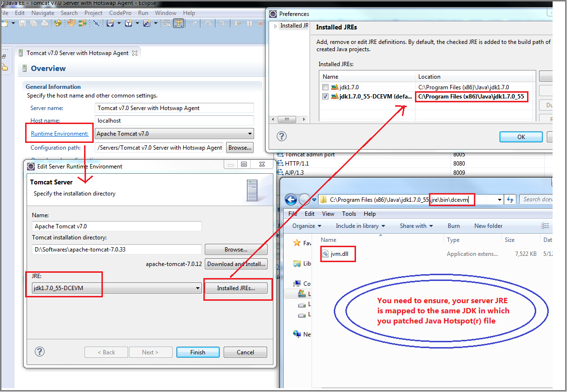This screenshot has width=570, height=392.
Task: Open the Window menu in Eclipse
Action: click(x=165, y=13)
